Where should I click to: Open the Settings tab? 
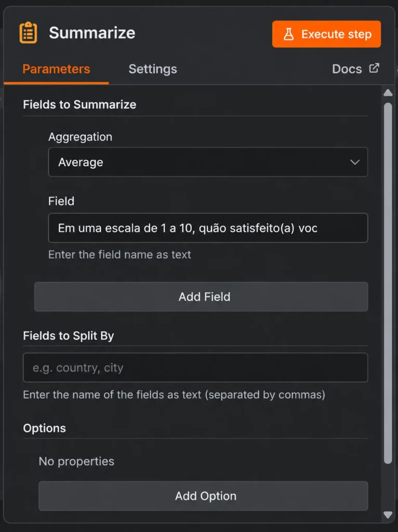pyautogui.click(x=153, y=69)
